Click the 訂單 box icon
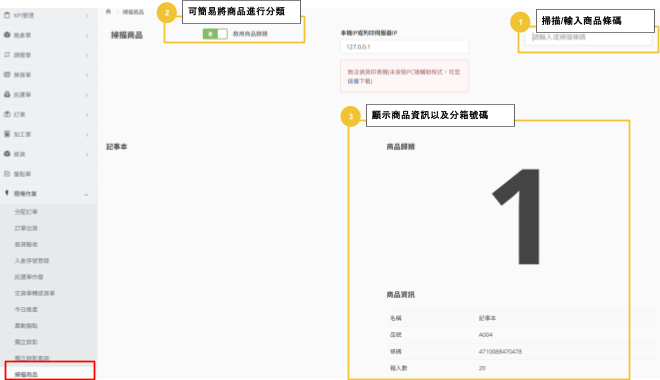The image size is (660, 380). click(x=7, y=114)
